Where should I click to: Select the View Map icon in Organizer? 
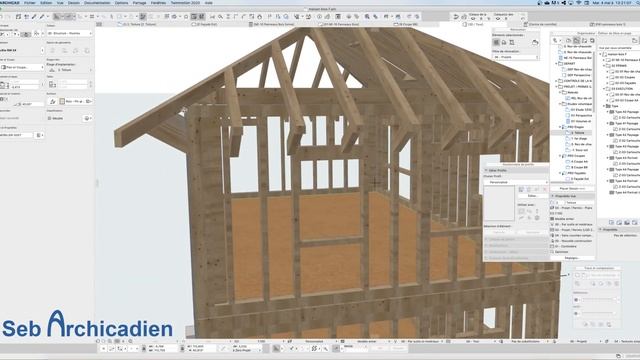point(576,40)
